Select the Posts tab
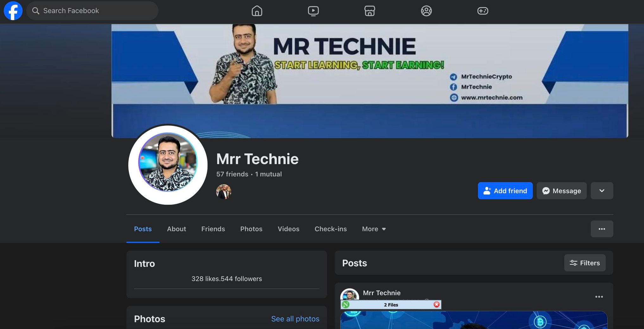Screen dimensions: 644x329 tap(143, 229)
